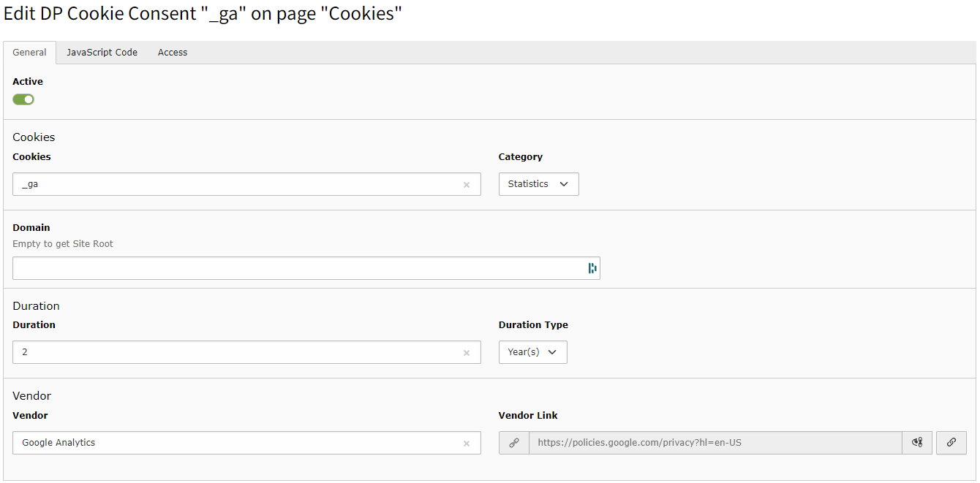980x483 pixels.
Task: Toggle the Active switch off
Action: click(x=23, y=99)
